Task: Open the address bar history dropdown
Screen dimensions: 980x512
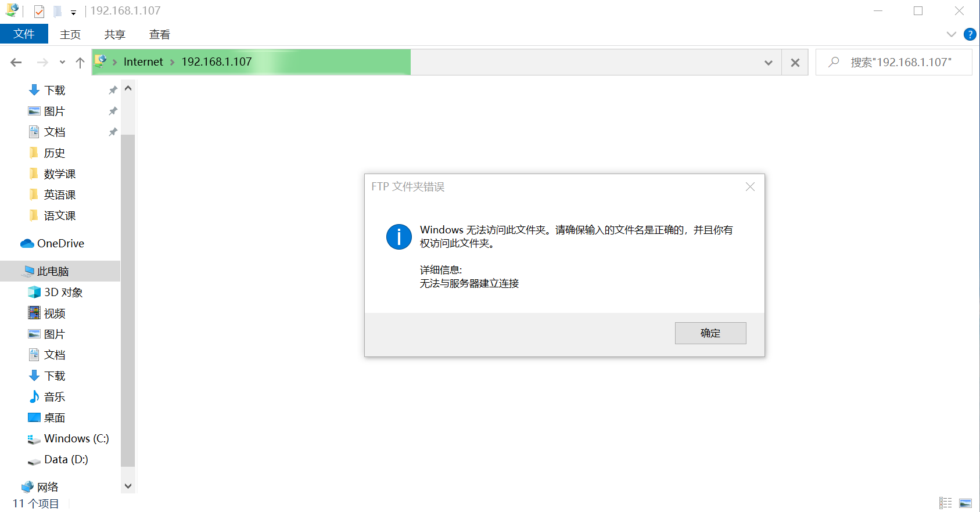Action: click(769, 63)
